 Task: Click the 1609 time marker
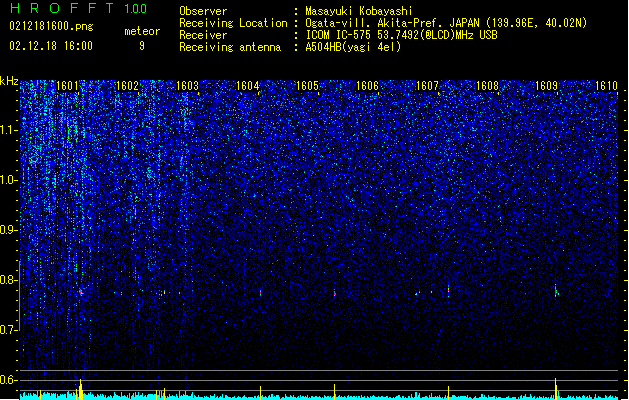click(547, 86)
